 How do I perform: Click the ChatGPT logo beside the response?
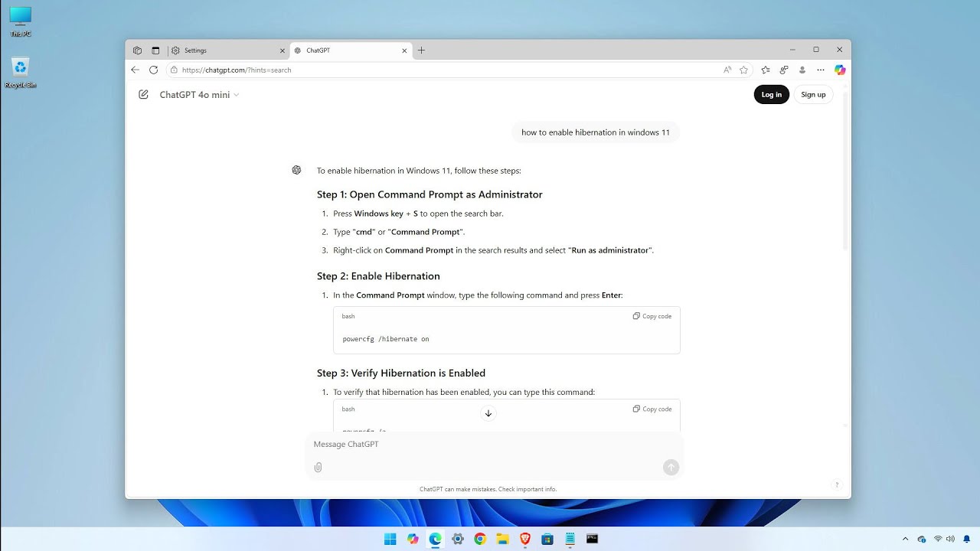(x=296, y=170)
